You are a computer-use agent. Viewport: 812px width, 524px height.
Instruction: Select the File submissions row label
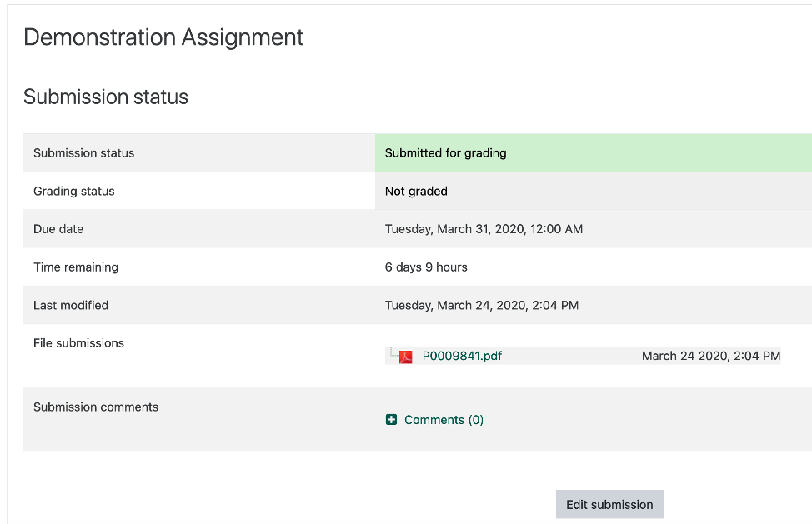click(78, 343)
